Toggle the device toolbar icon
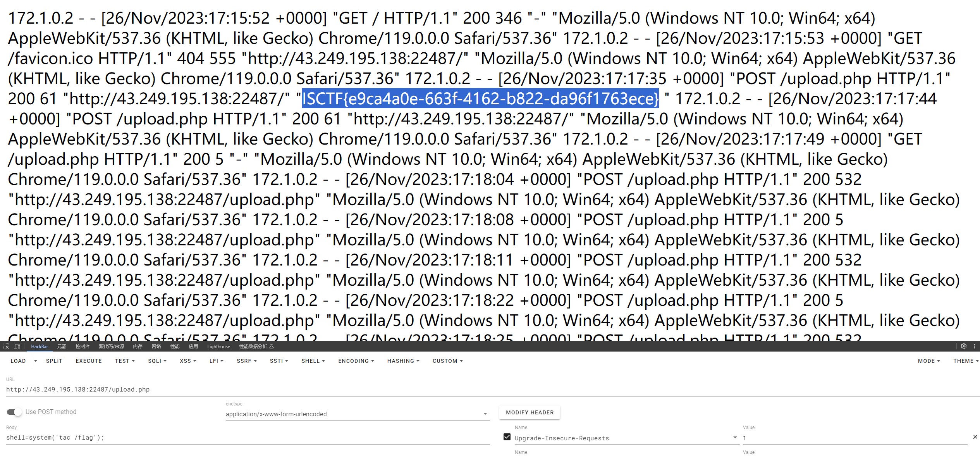Image resolution: width=980 pixels, height=457 pixels. point(17,346)
